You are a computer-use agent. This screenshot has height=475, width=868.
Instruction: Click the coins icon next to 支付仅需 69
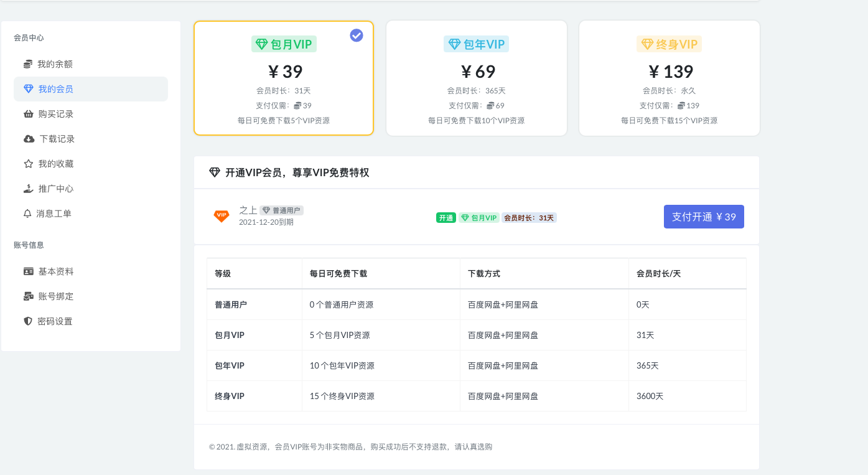[x=490, y=105]
